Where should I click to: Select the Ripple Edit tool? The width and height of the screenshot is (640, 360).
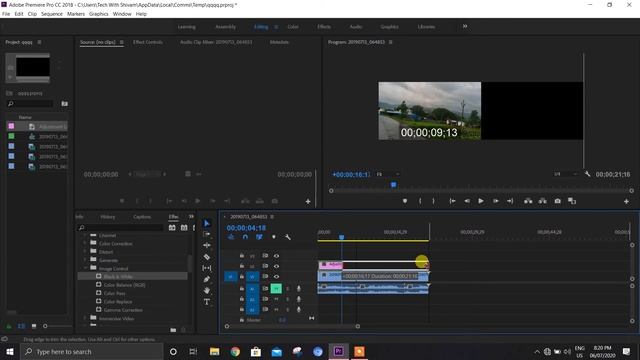(207, 245)
